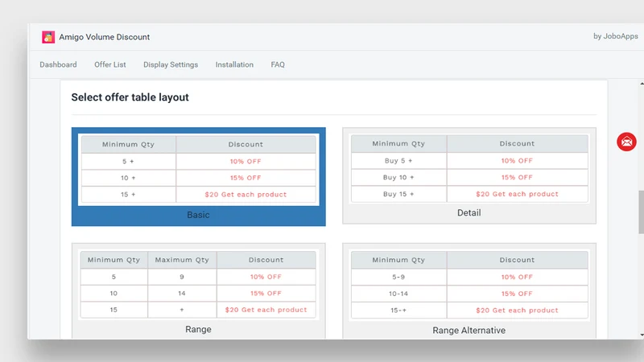Click 'Discount' header in Detail table
The image size is (644, 362).
click(517, 144)
